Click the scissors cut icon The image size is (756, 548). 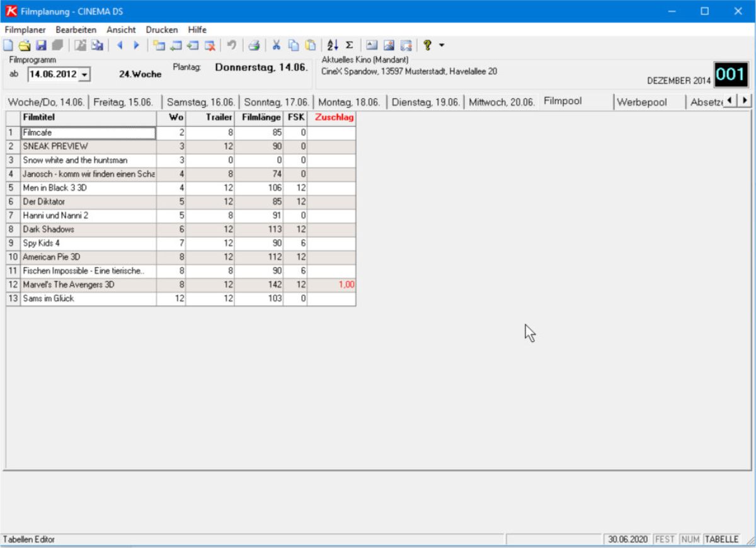point(276,45)
